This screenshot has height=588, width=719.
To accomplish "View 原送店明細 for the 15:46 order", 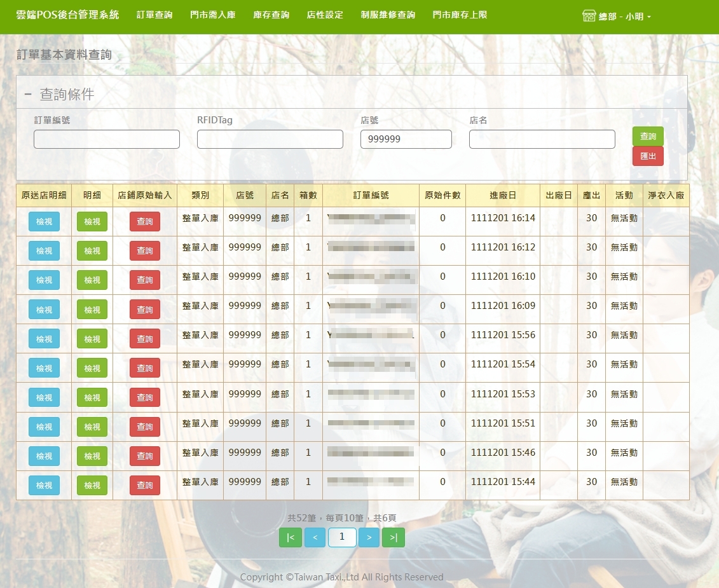I will (44, 456).
